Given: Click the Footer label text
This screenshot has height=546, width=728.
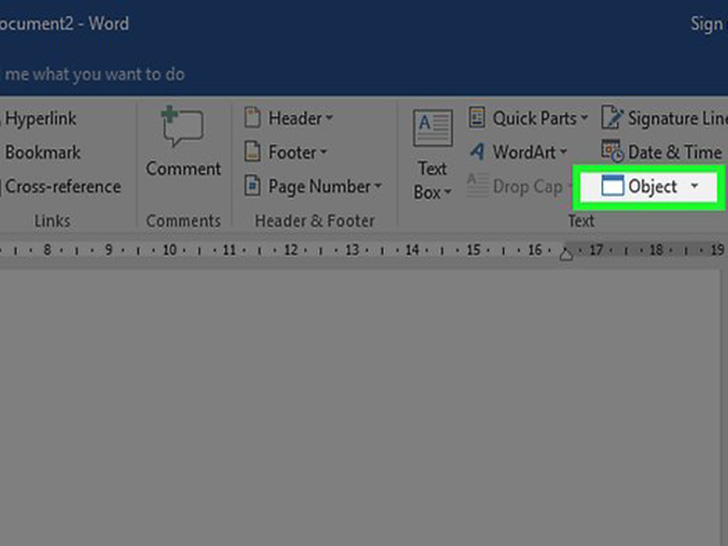Looking at the screenshot, I should pyautogui.click(x=292, y=152).
